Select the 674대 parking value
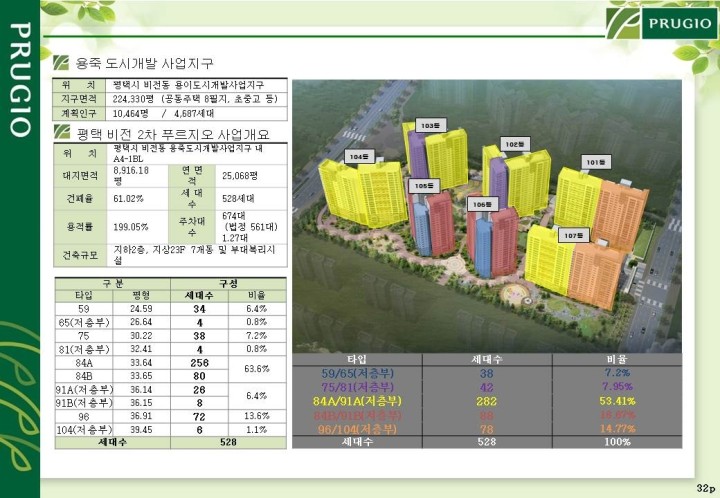 [234, 216]
